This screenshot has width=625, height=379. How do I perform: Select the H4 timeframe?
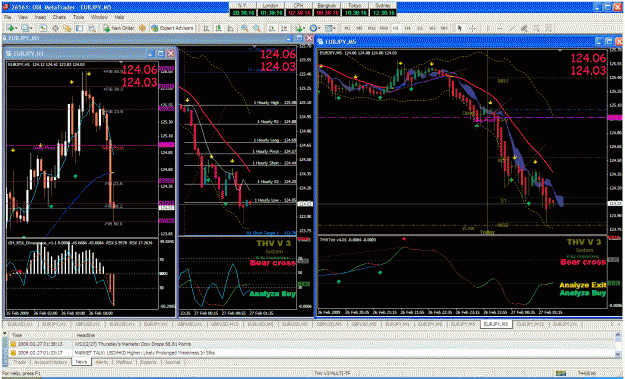[407, 28]
